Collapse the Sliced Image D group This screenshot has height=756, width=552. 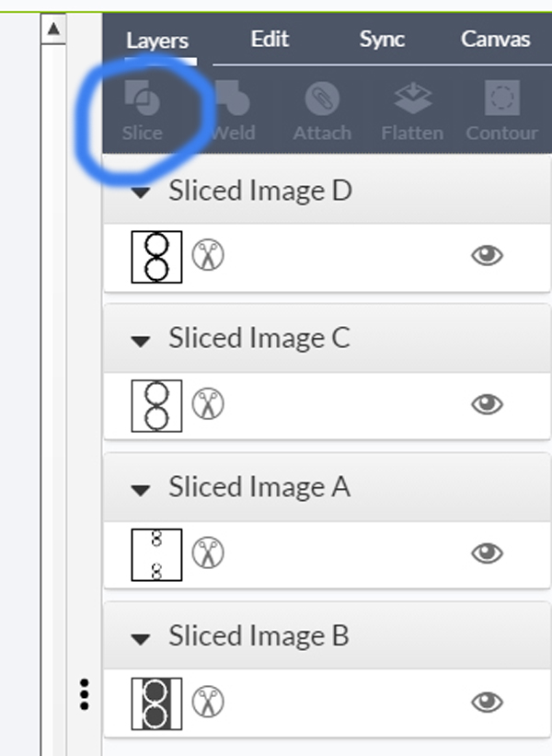(x=141, y=192)
